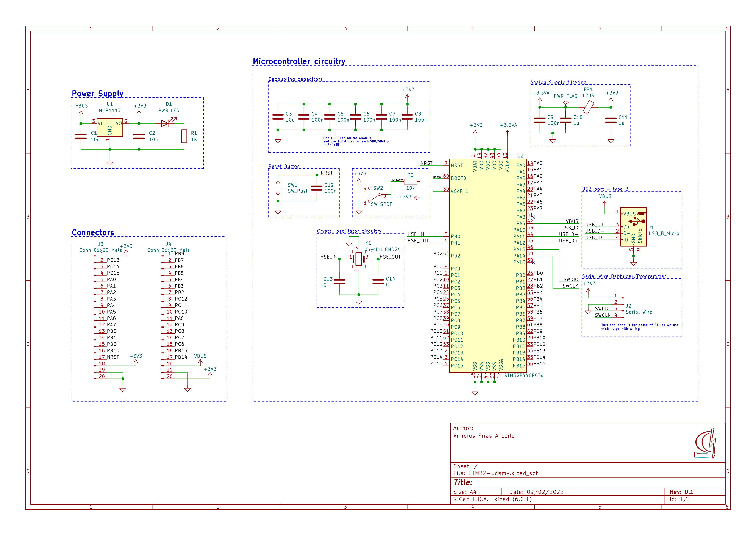The image size is (756, 535).
Task: Click the "Title:" field in title block
Action: [x=463, y=482]
